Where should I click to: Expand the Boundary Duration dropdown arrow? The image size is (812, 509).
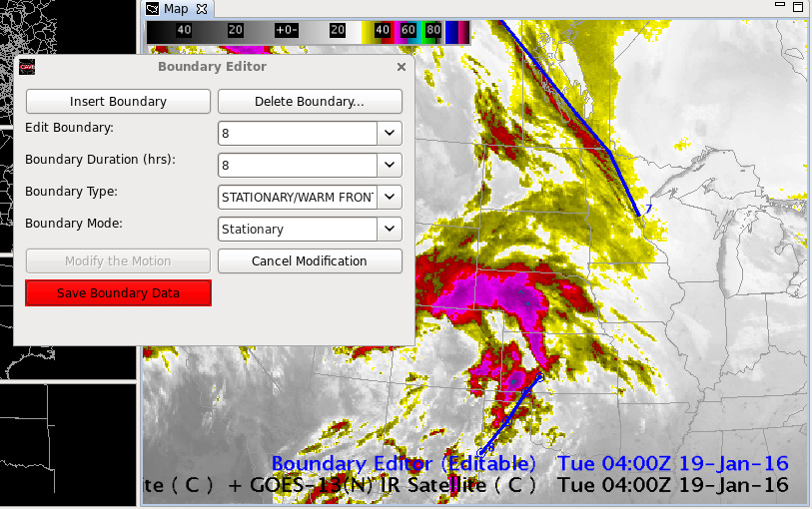tap(390, 165)
